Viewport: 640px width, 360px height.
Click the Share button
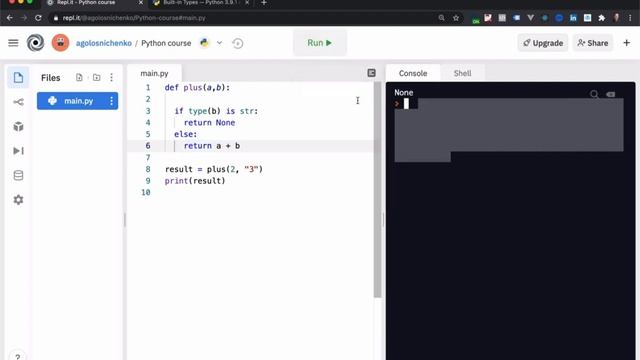pos(593,43)
